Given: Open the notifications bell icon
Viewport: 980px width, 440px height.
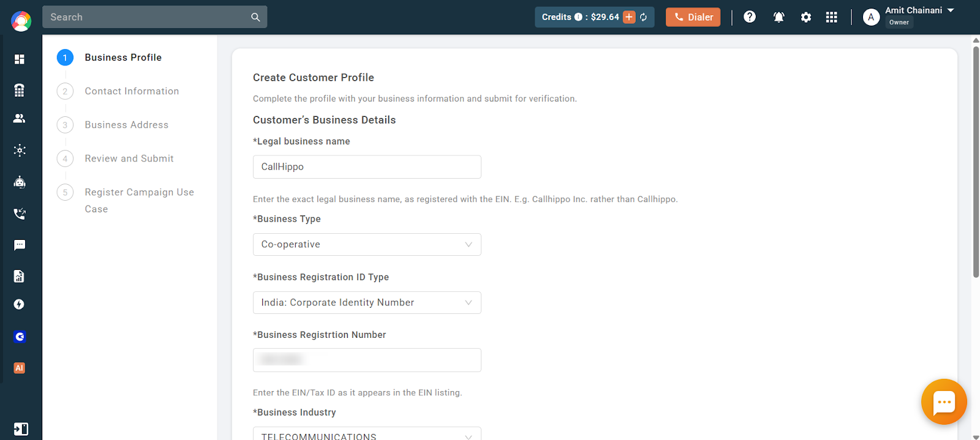Looking at the screenshot, I should (x=779, y=17).
